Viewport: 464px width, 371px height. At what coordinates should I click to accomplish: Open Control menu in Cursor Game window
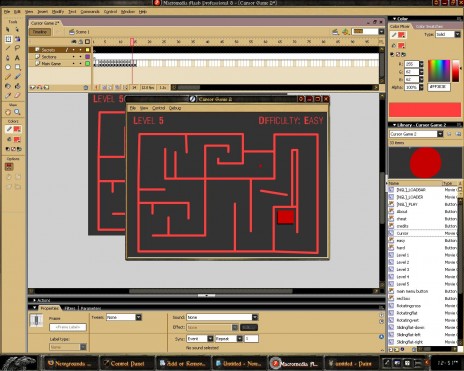click(x=159, y=108)
